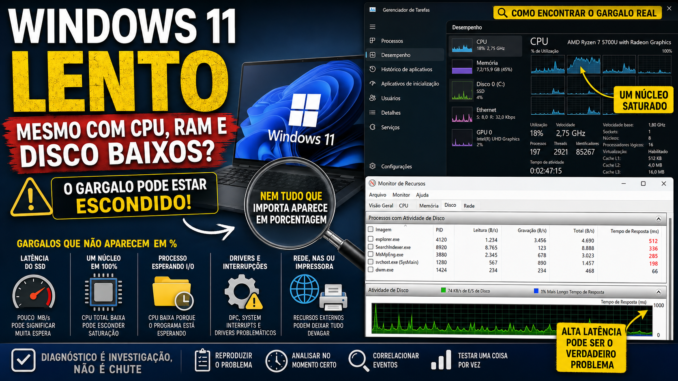This screenshot has width=678, height=381.
Task: Select the Ethernet graph entry
Action: coord(462,115)
